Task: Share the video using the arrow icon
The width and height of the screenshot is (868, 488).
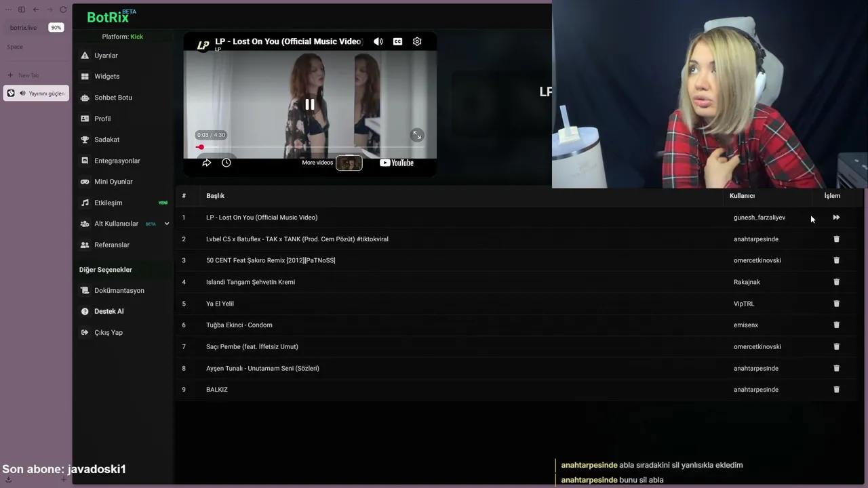Action: click(x=207, y=163)
